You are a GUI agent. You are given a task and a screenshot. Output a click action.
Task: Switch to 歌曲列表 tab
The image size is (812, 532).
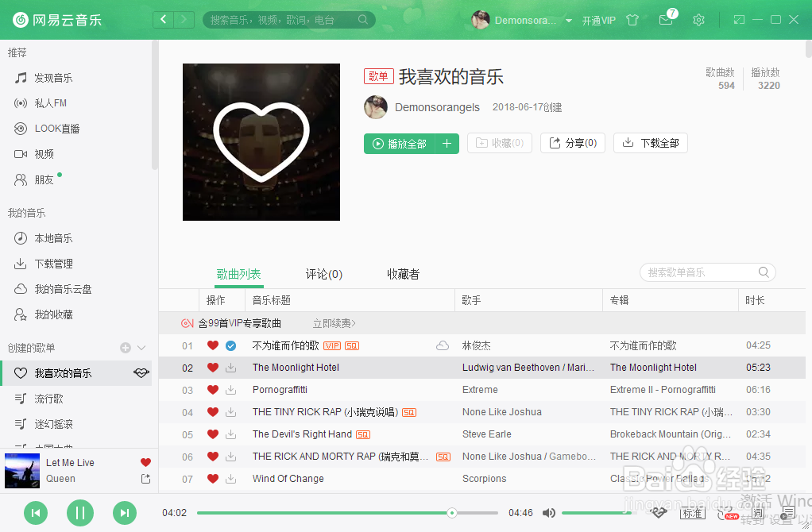[238, 274]
